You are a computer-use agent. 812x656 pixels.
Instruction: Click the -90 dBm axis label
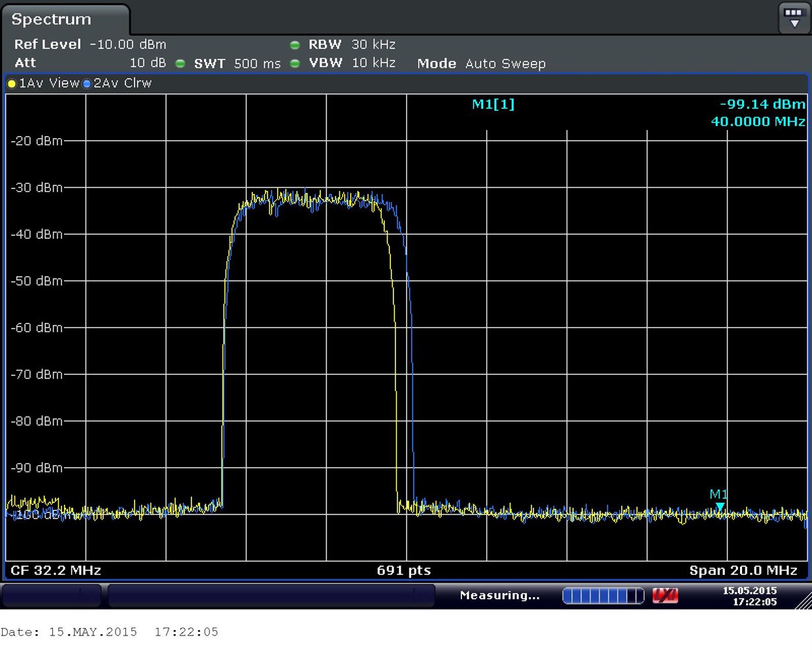(37, 468)
